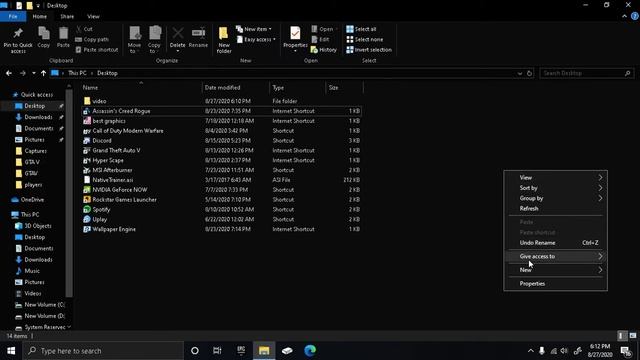Go up one folder level arrow
Image resolution: width=640 pixels, height=360 pixels.
[x=43, y=73]
